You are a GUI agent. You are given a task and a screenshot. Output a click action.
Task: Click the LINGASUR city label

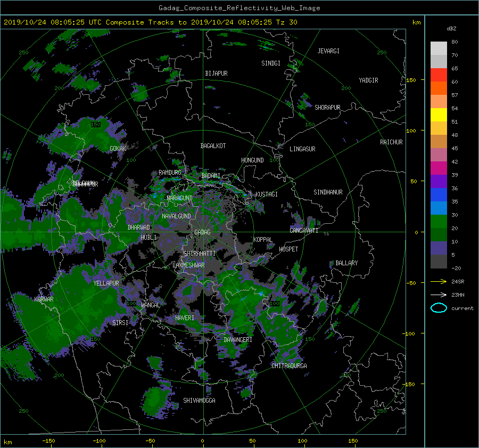pyautogui.click(x=302, y=149)
